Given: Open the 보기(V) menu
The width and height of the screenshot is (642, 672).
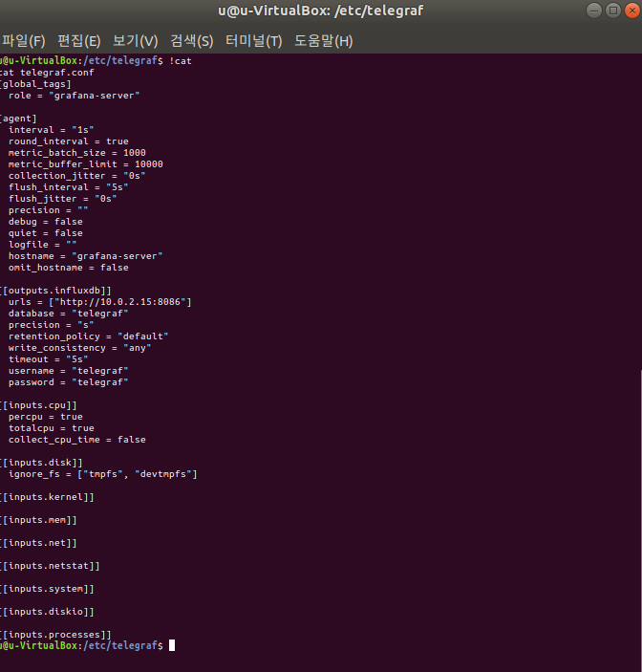Looking at the screenshot, I should [136, 41].
